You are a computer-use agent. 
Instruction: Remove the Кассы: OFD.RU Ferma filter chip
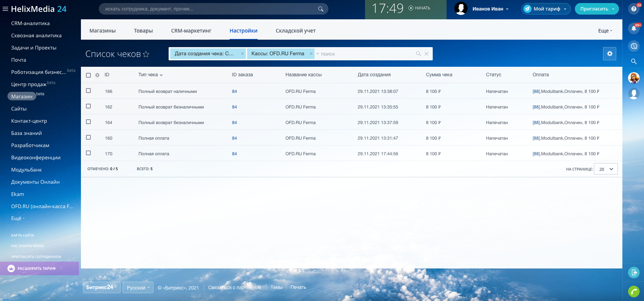click(x=311, y=54)
